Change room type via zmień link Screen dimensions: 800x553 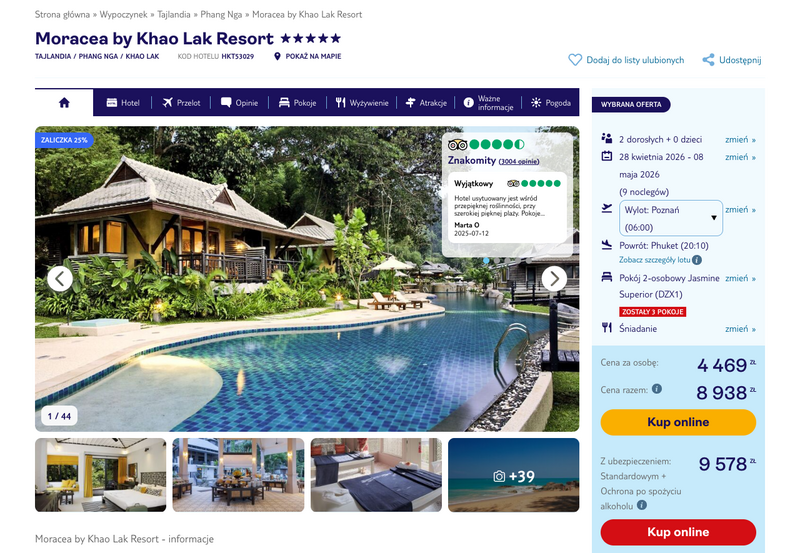pyautogui.click(x=740, y=278)
